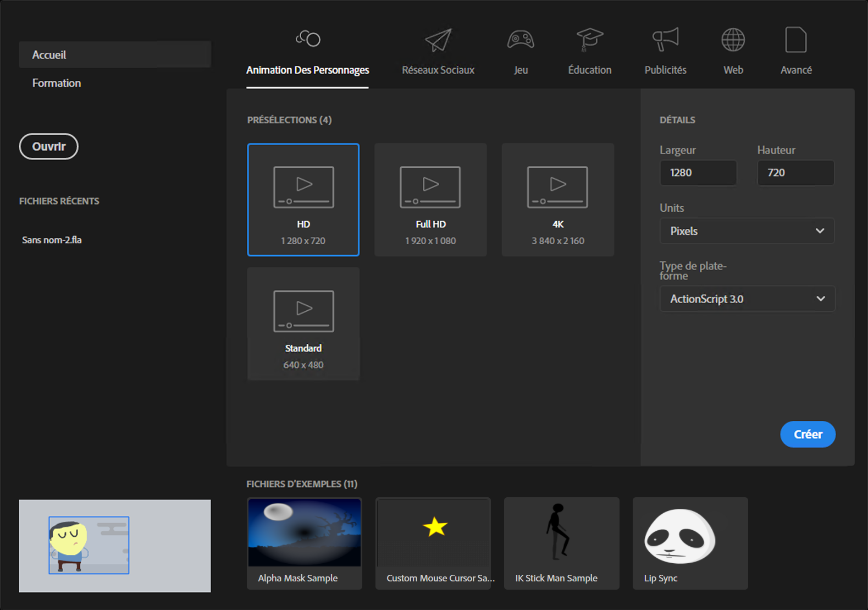Screen dimensions: 868x610
Task: Click the 1 280 x 720 preset text
Action: 303,241
